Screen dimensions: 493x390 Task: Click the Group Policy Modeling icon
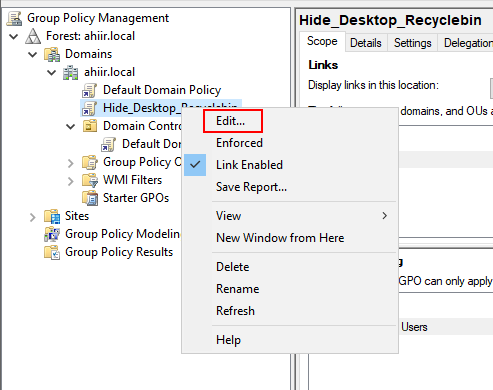click(x=52, y=234)
